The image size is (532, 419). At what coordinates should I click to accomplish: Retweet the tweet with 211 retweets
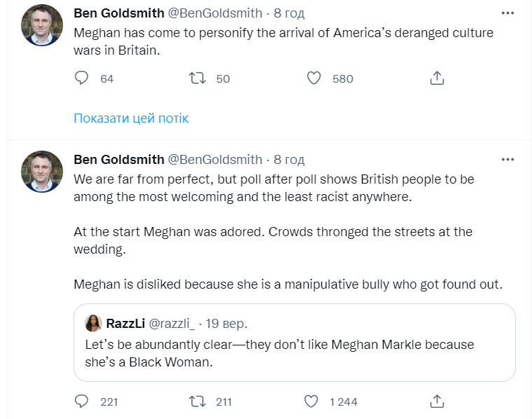(198, 401)
